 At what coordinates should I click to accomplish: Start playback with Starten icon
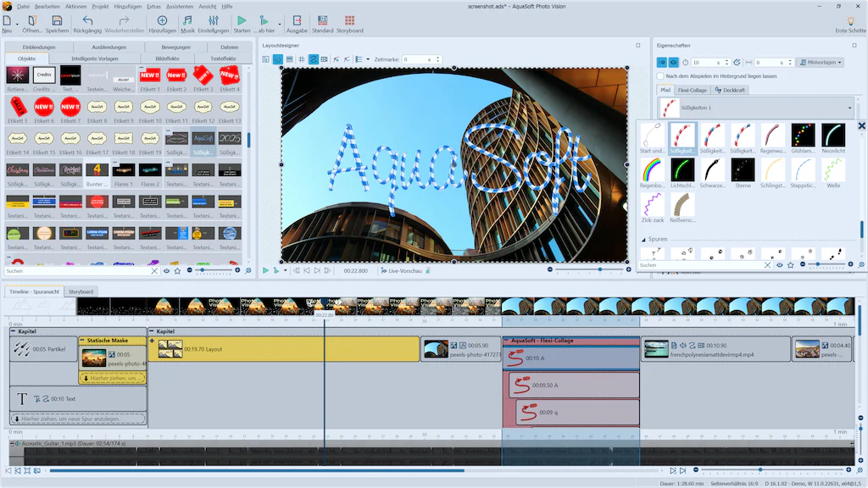click(x=242, y=21)
